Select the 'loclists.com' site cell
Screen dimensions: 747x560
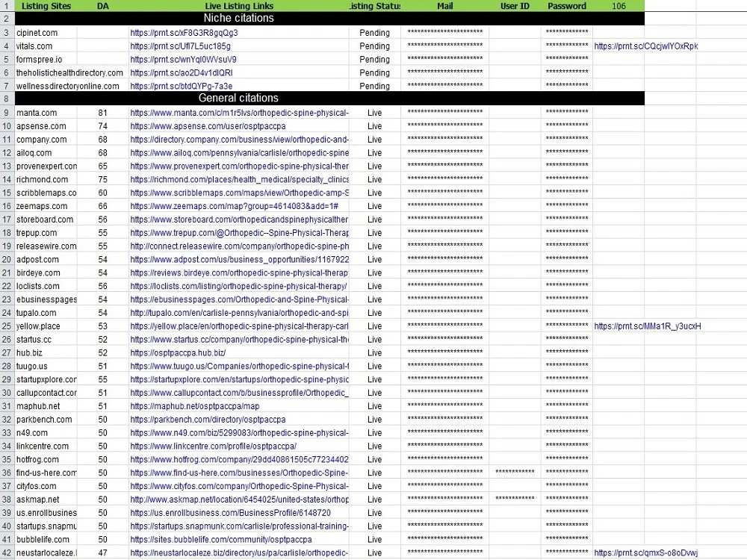[x=46, y=286]
